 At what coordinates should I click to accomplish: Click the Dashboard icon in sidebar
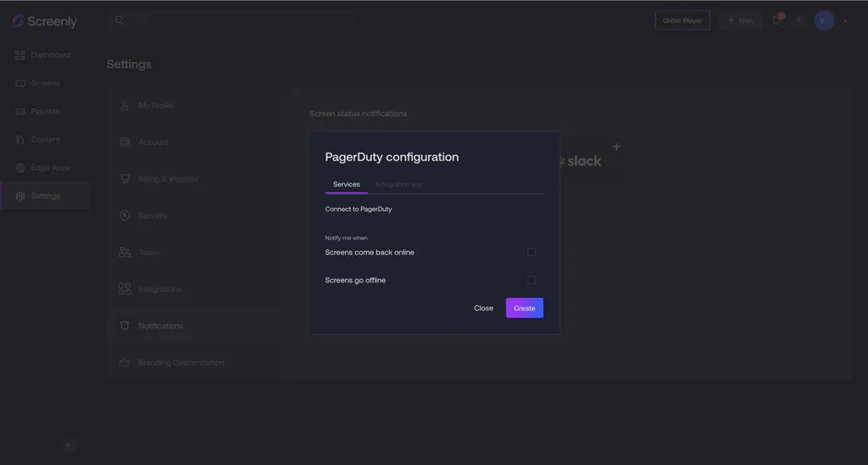click(x=20, y=55)
